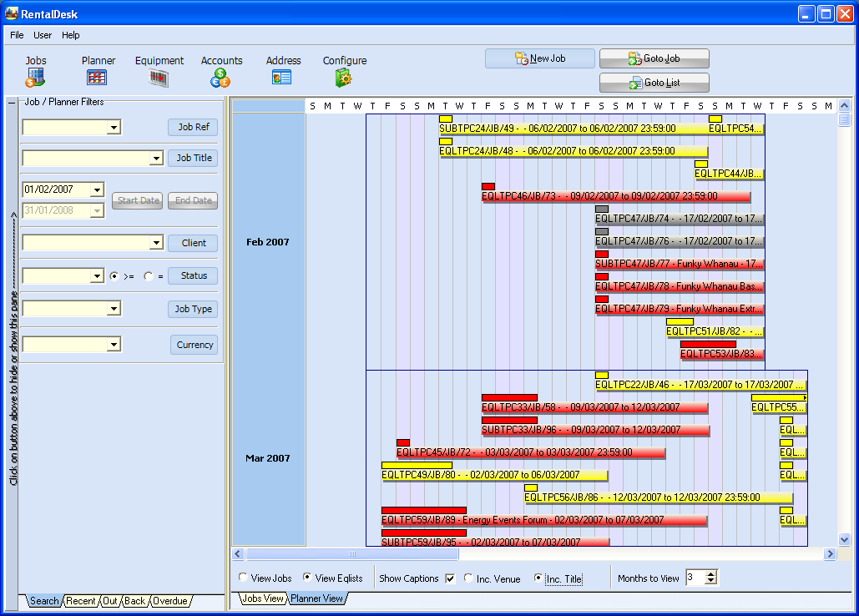Click the Configure gear icon

[x=344, y=78]
